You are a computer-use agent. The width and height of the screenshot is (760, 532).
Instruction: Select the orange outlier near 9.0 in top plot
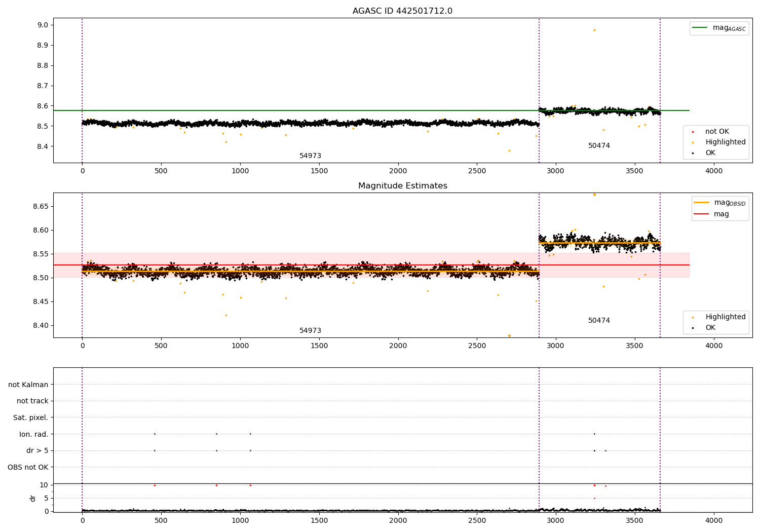(594, 30)
